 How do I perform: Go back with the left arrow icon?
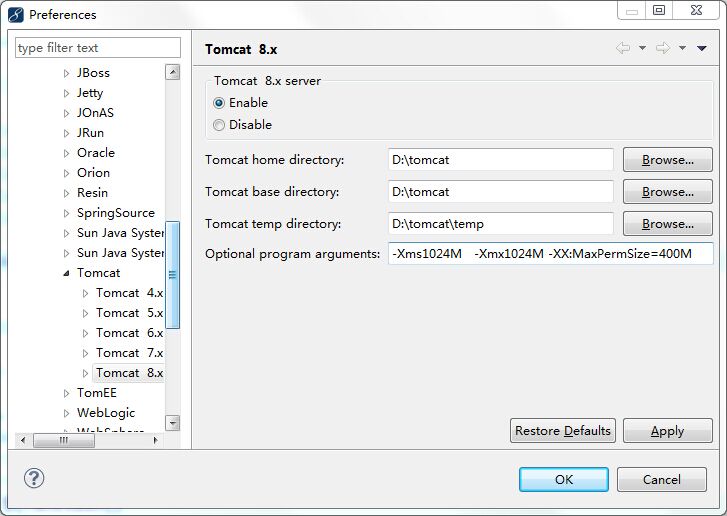623,48
